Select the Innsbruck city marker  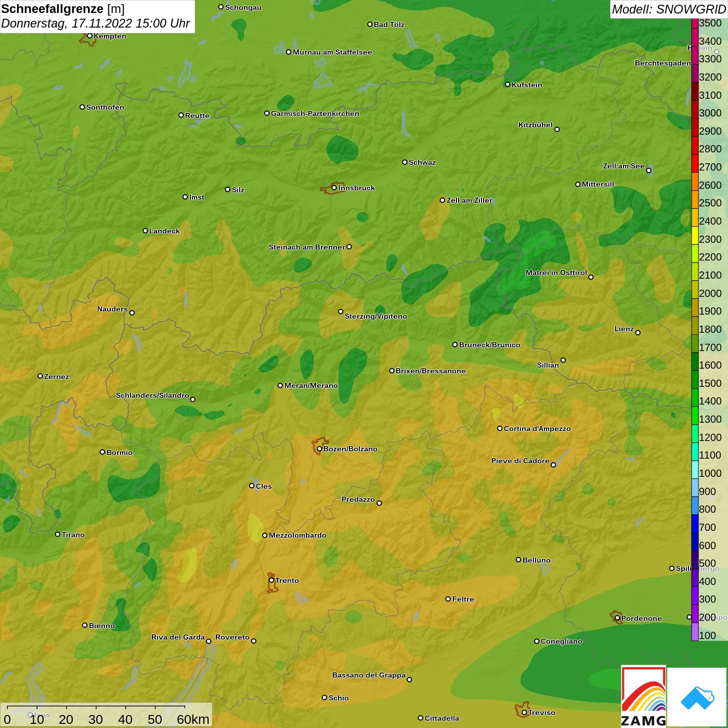(334, 188)
